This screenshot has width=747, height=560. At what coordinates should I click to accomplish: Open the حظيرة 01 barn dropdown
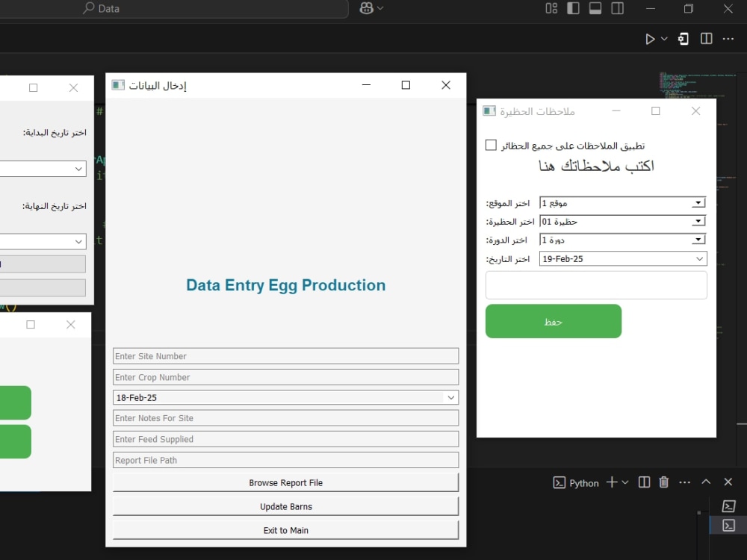point(698,222)
